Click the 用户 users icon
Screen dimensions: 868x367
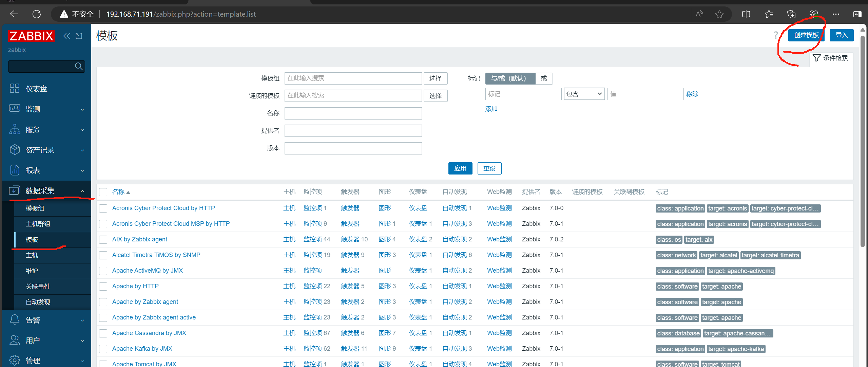coord(15,340)
